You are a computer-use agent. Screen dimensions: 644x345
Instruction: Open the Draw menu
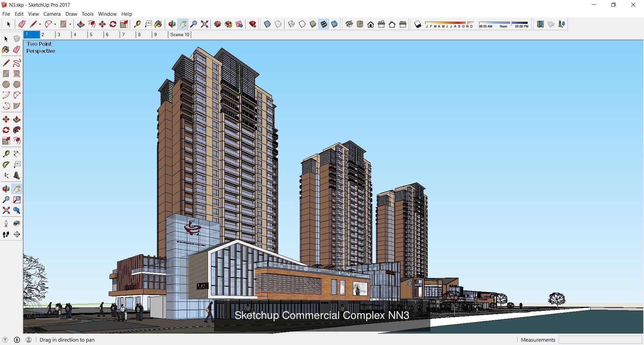tap(71, 14)
